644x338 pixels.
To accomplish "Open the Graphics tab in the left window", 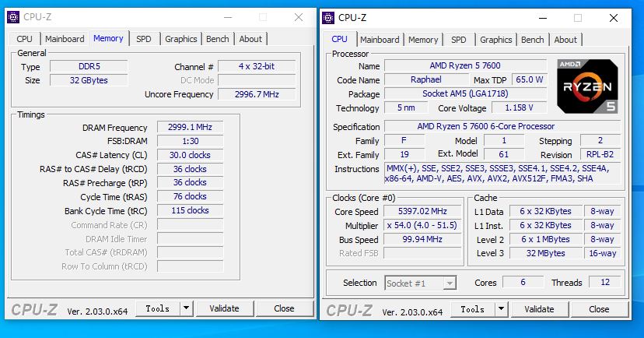I will click(181, 39).
